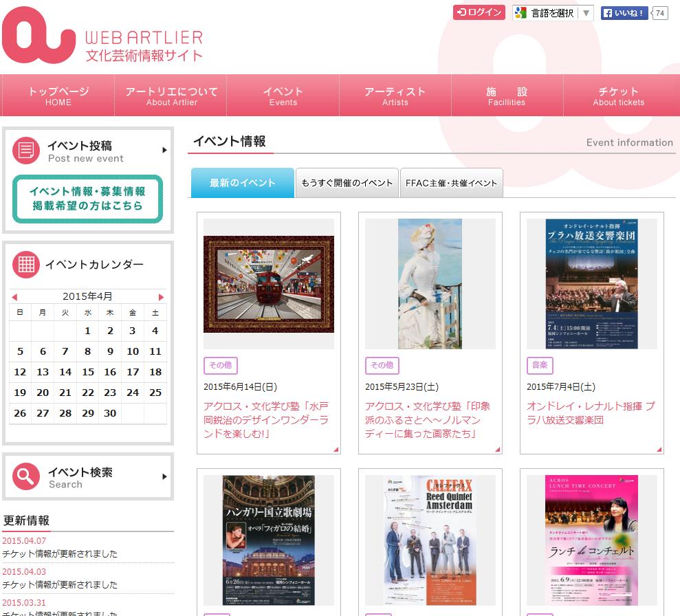Viewport: 680px width, 616px height.
Task: Open the ハンガリー国立歌劇場 poster thumbnail
Action: 269,540
